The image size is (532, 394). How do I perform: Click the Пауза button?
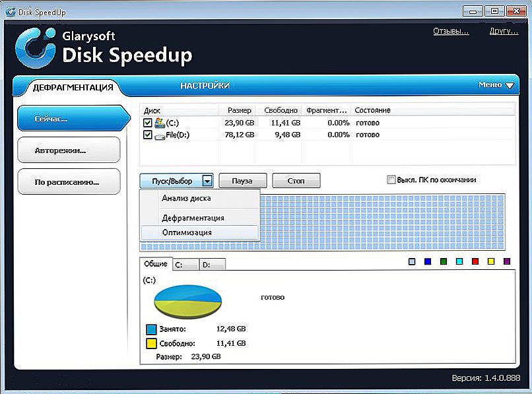point(243,181)
